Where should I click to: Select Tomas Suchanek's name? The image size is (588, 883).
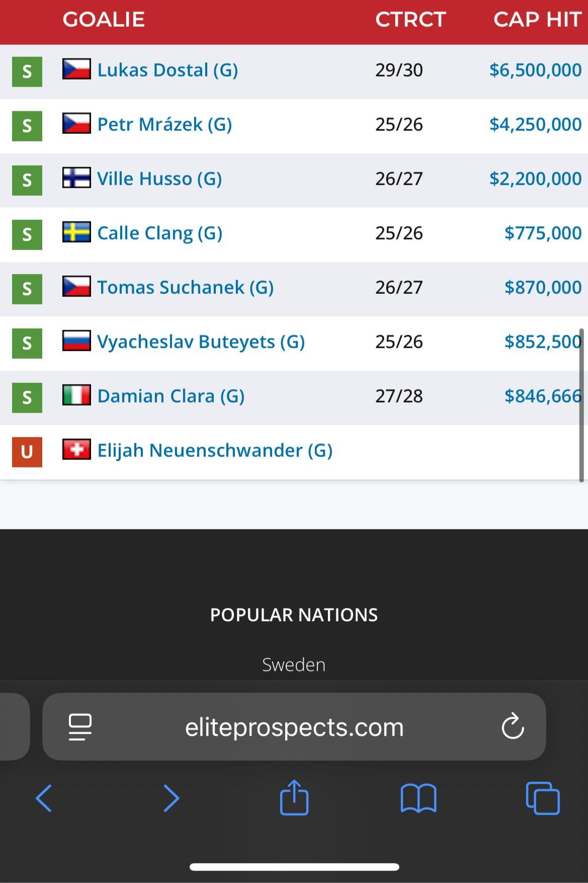(x=185, y=287)
